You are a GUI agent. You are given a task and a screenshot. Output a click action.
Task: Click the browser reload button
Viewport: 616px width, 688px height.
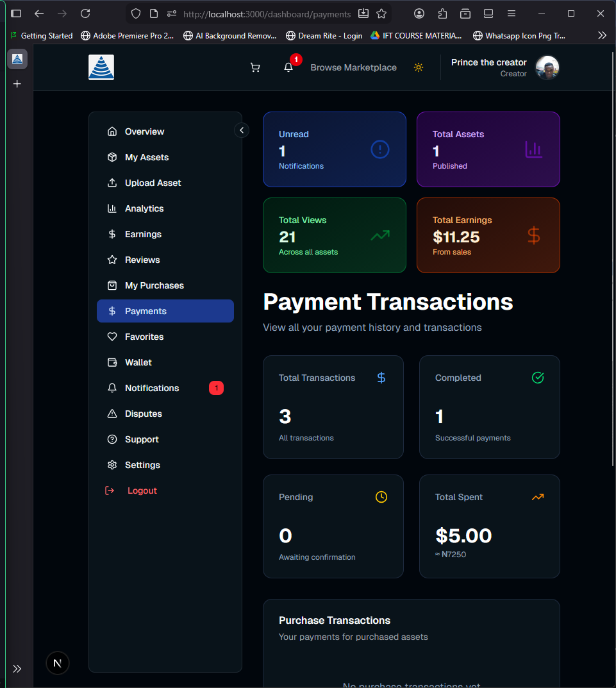[x=85, y=13]
